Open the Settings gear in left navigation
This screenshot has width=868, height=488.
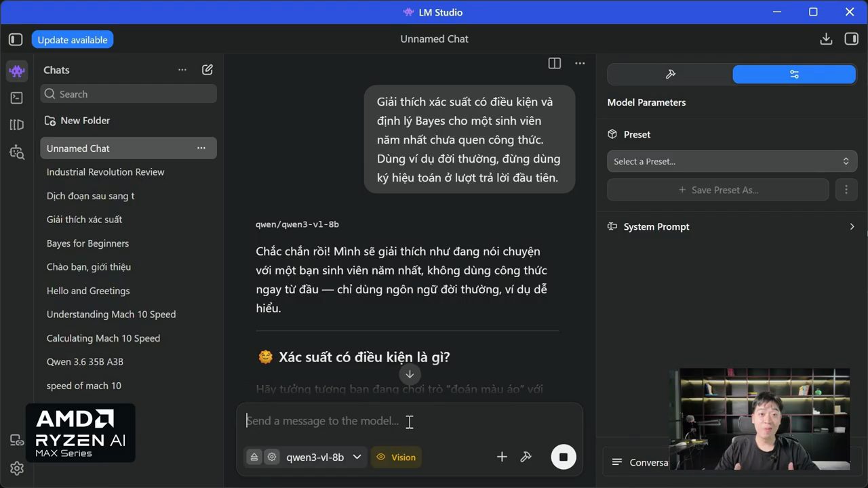pyautogui.click(x=17, y=468)
